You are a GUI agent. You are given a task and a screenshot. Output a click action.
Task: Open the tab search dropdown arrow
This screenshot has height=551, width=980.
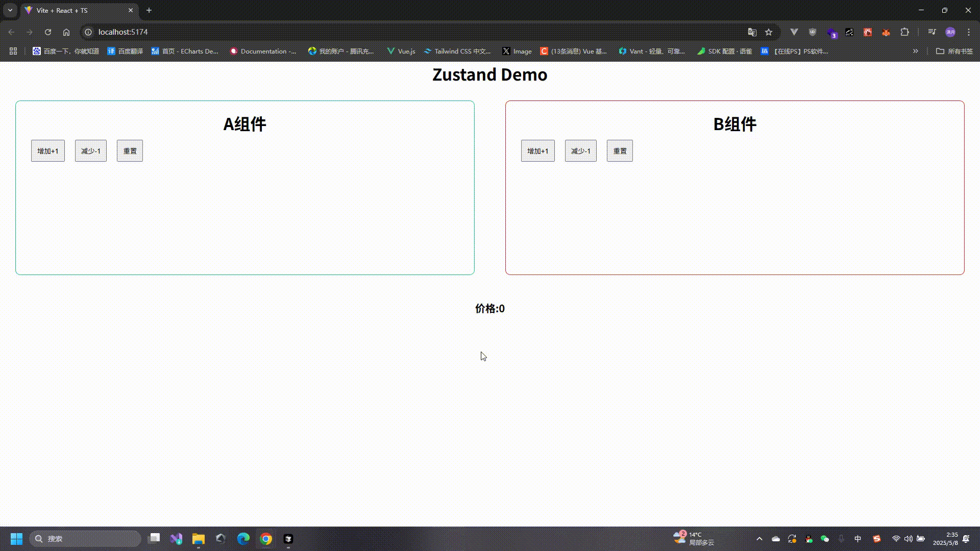pos(10,10)
